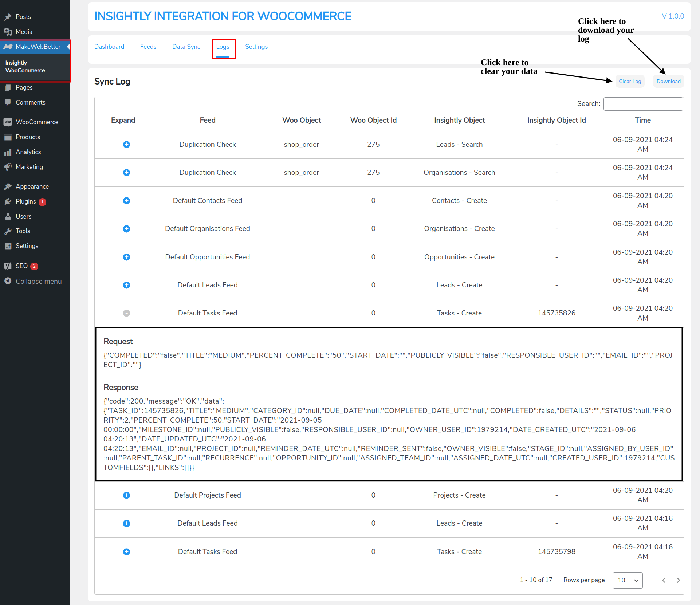Click the Products box icon

[x=8, y=137]
